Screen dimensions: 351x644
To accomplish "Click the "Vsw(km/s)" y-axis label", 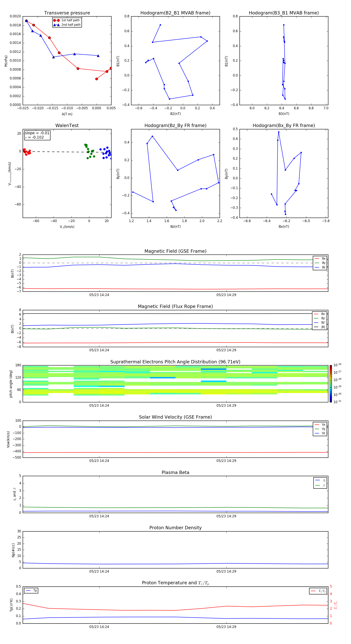I will coord(8,439).
